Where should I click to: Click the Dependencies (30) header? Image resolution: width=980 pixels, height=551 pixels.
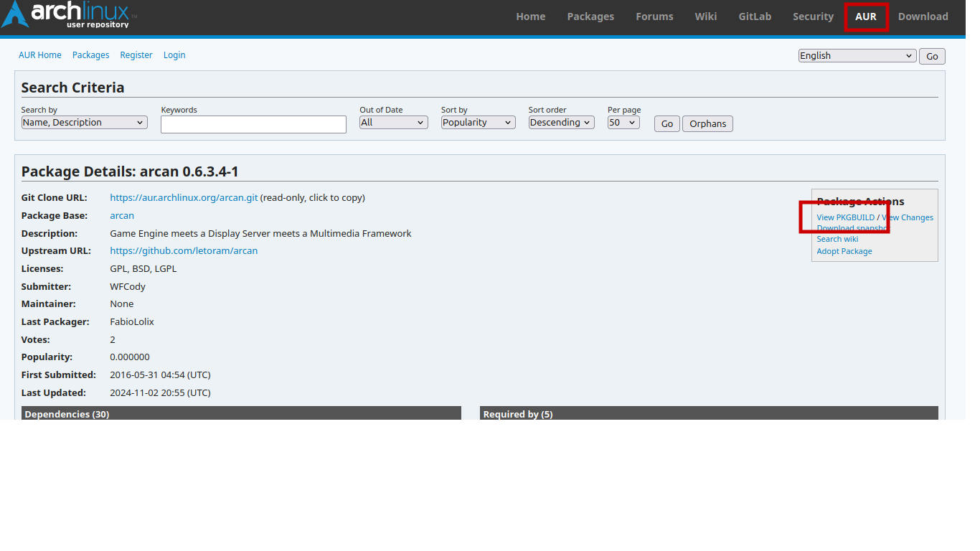coord(241,414)
